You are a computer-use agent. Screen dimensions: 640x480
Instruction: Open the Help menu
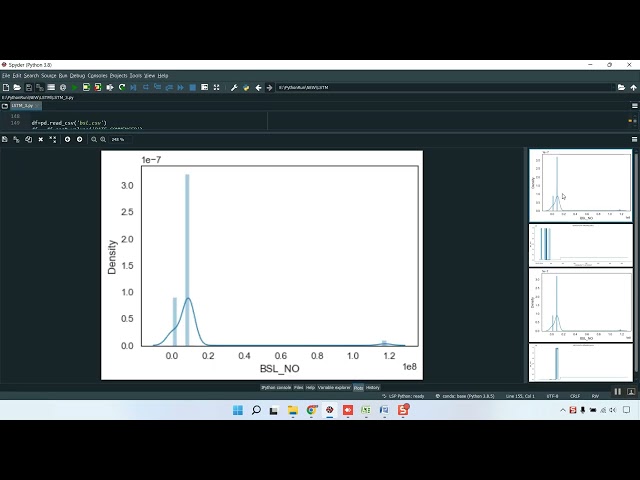point(163,76)
